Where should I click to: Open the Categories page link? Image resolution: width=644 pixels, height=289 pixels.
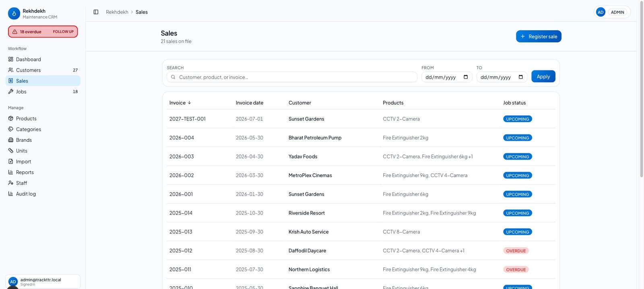(x=43, y=129)
